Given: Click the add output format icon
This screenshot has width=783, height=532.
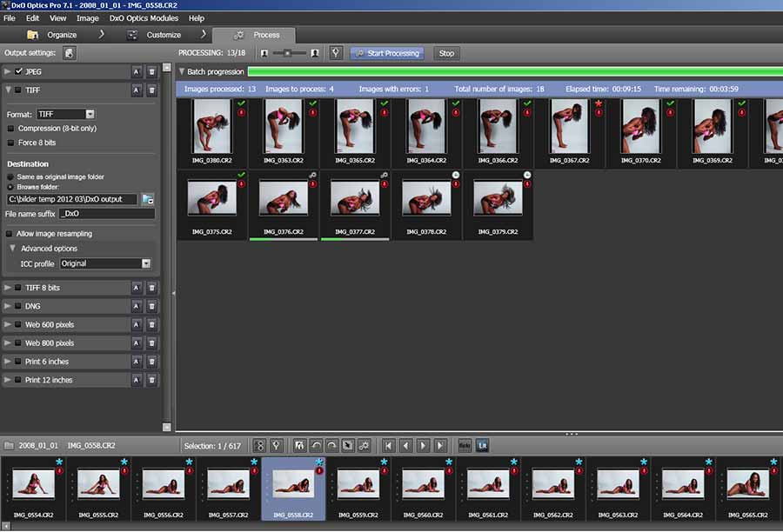Looking at the screenshot, I should [x=69, y=53].
